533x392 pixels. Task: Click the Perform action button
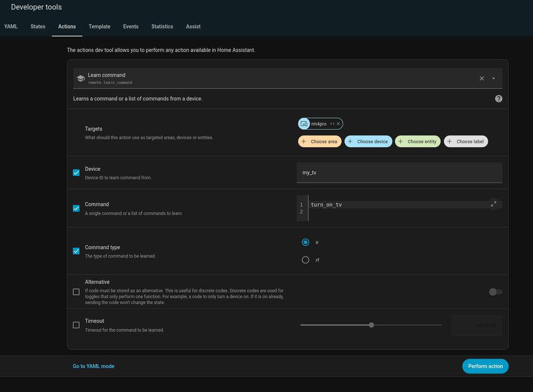[x=485, y=366]
